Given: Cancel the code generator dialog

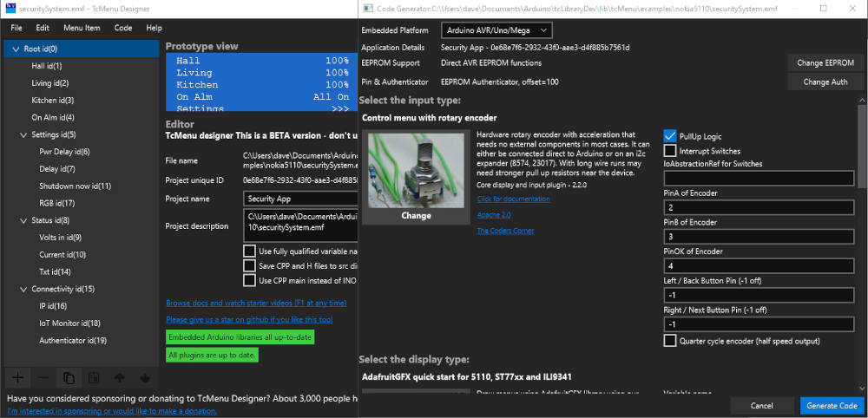Looking at the screenshot, I should [x=762, y=406].
